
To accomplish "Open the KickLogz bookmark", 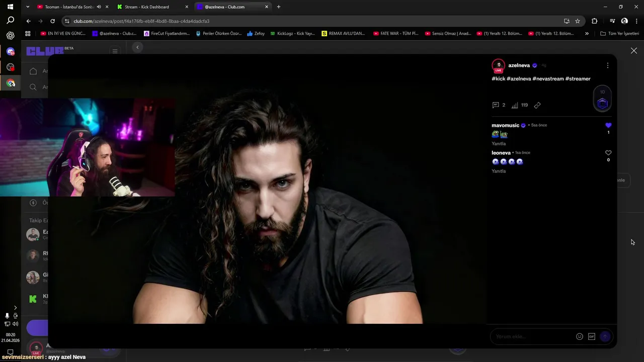I will [x=293, y=34].
